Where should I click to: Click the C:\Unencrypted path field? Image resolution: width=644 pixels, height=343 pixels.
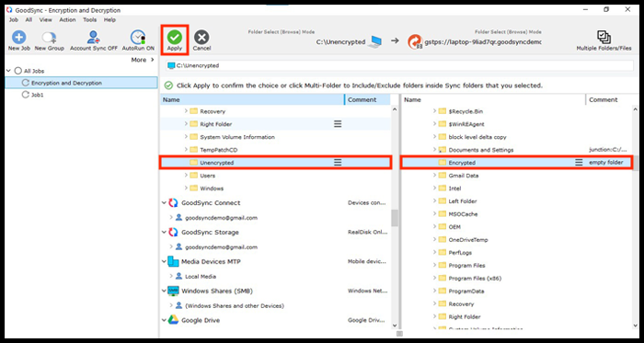(399, 65)
